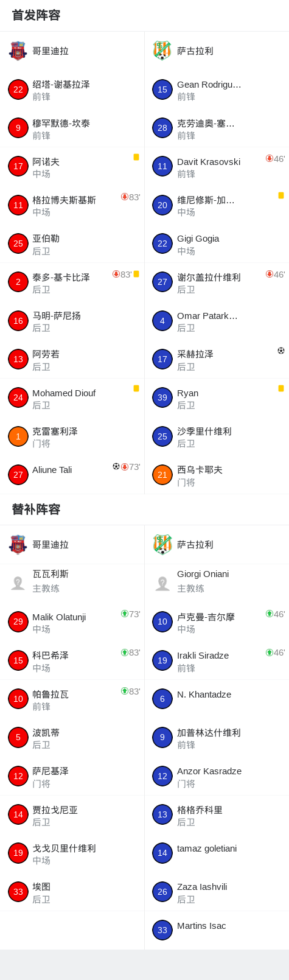289x980 pixels.
Task: Open player 绍塔-谢基拉泽 profile
Action: (x=72, y=89)
